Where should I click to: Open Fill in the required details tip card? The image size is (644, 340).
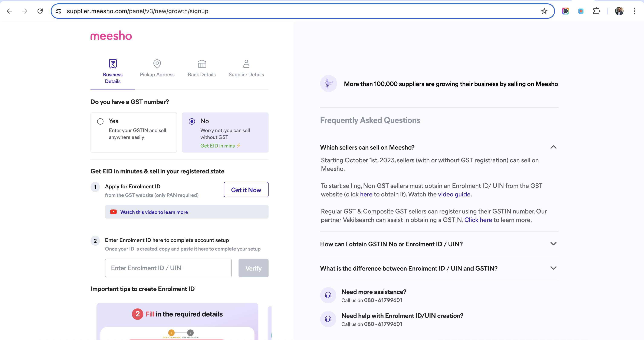(177, 321)
